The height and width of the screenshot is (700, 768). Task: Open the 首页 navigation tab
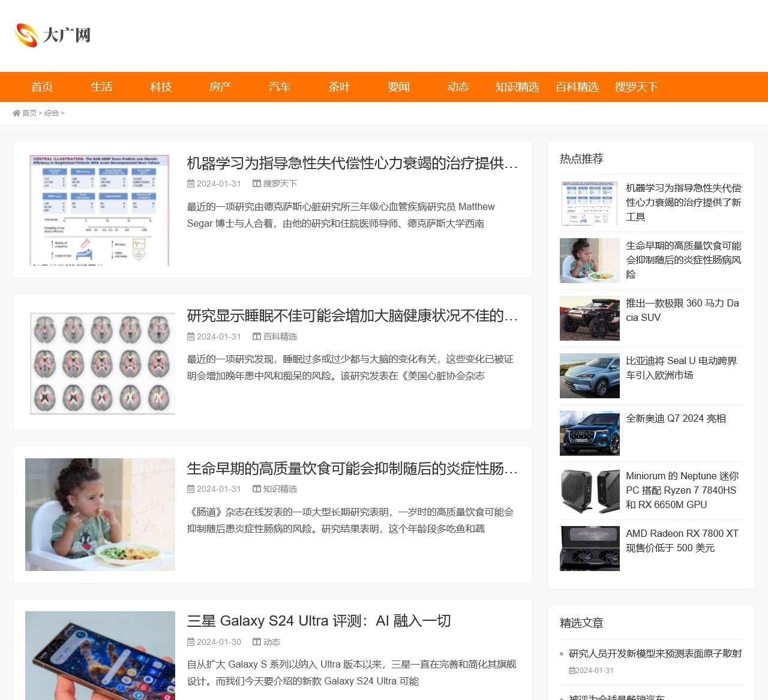point(42,87)
